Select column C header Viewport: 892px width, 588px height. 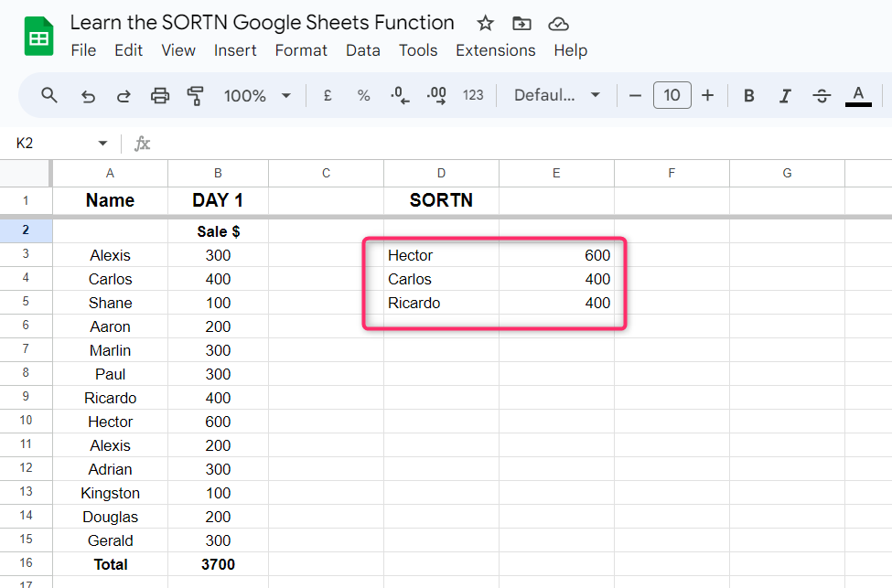pyautogui.click(x=326, y=174)
